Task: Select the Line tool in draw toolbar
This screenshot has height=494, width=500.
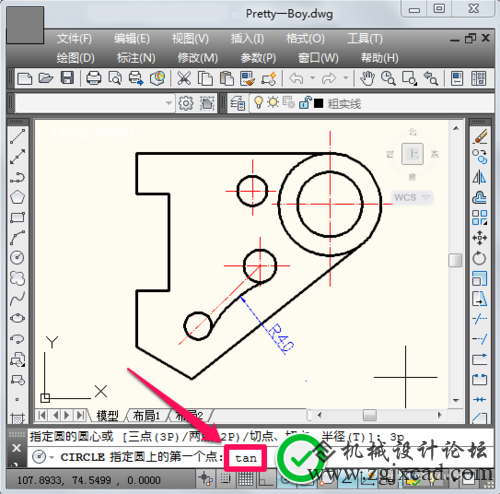Action: [17, 136]
